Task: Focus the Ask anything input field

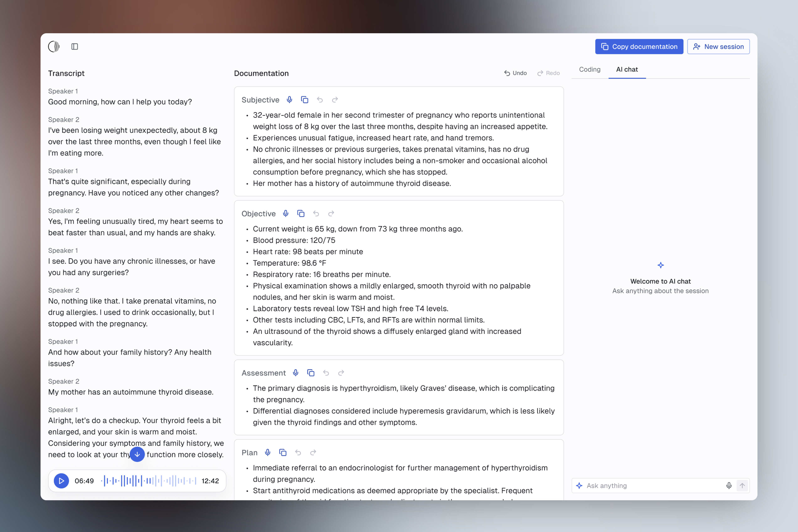Action: [651, 485]
